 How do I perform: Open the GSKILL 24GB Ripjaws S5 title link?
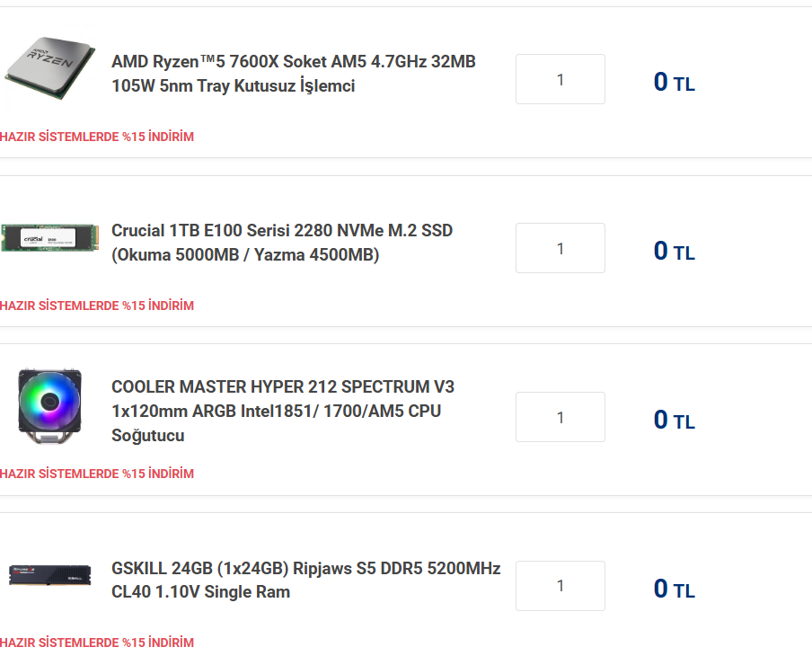tap(305, 580)
